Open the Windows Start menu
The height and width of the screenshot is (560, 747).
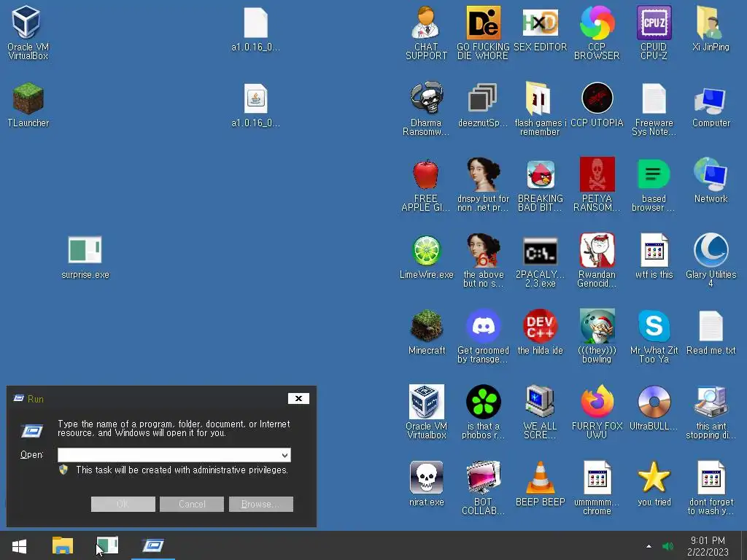[19, 545]
